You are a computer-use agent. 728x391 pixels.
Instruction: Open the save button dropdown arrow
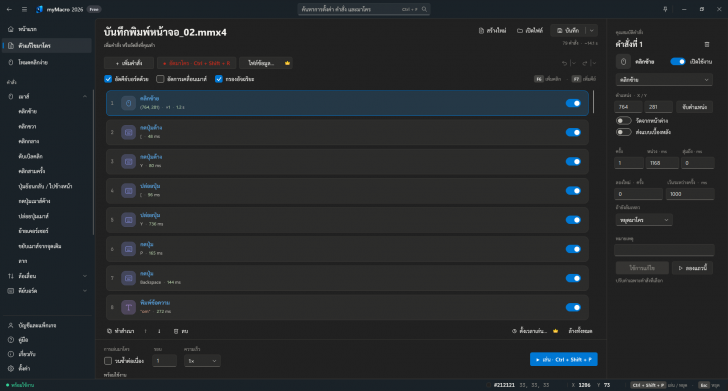[592, 31]
